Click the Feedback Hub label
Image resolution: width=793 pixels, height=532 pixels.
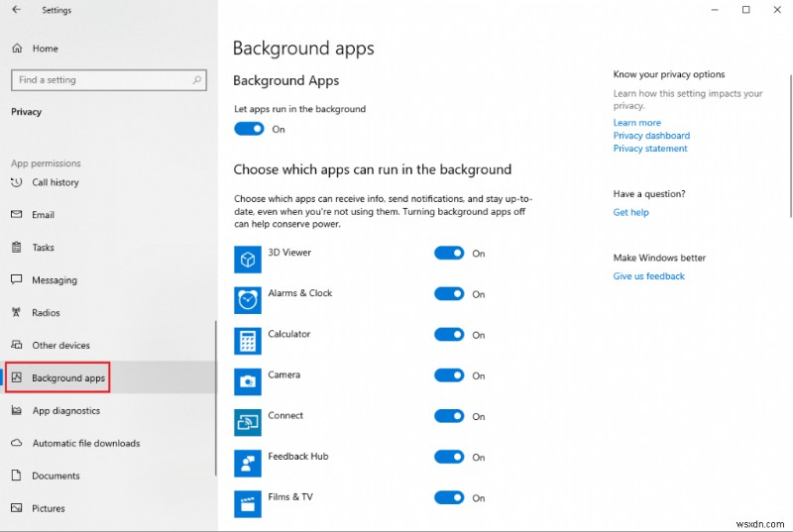tap(298, 457)
